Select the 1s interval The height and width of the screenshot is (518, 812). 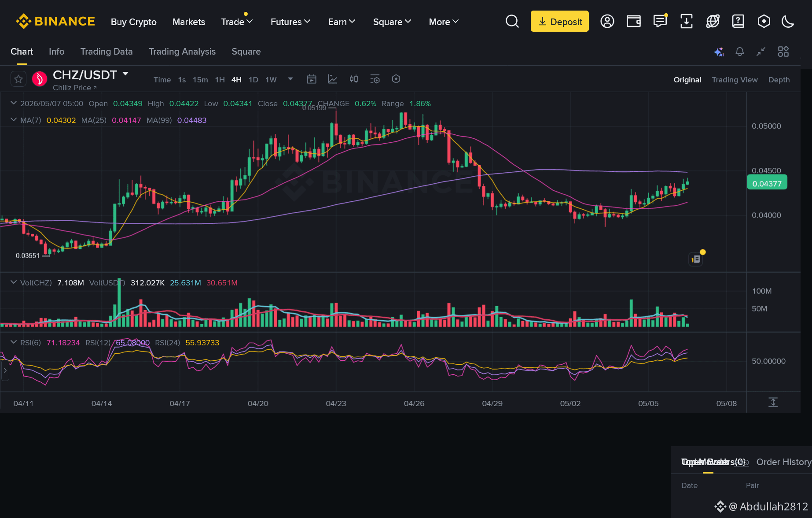point(182,80)
